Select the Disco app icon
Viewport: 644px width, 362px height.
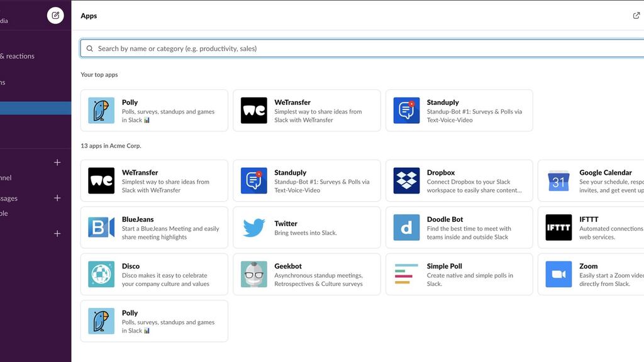(x=101, y=275)
